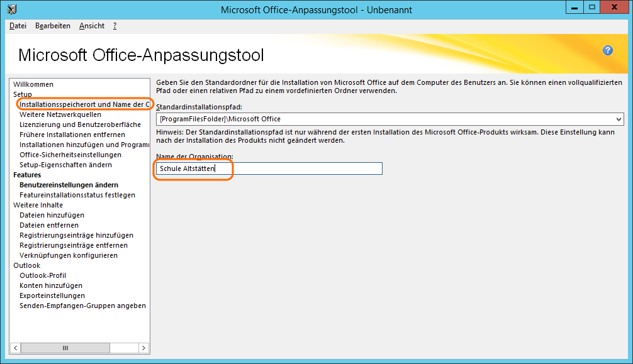Select Benutzereinstellungen ändern under Features
The image size is (633, 364).
[69, 185]
